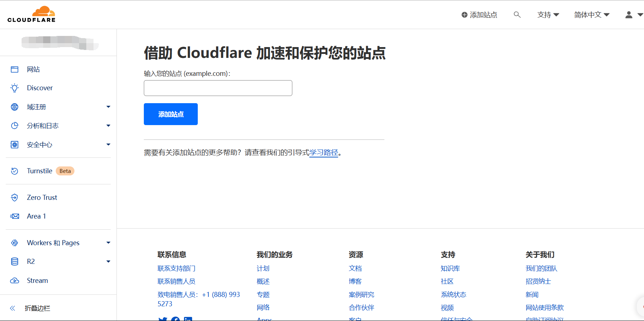Click 折叠边栏 to collapse sidebar
The image size is (644, 321).
pos(37,308)
